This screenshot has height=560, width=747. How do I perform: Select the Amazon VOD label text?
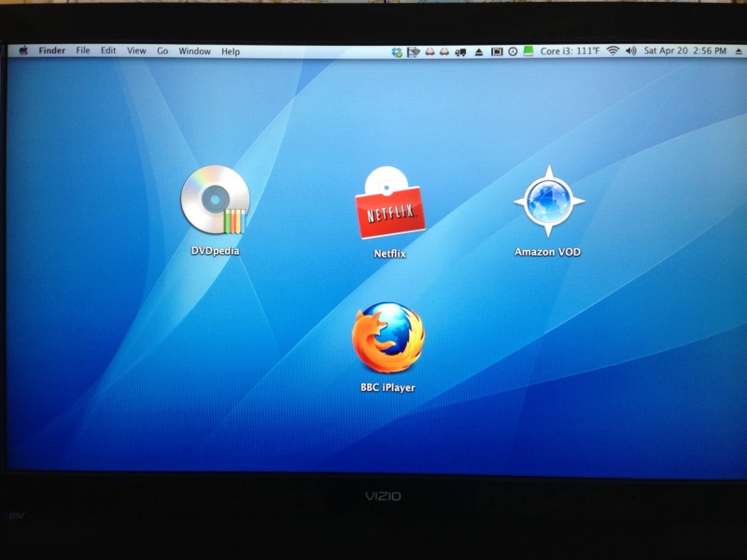(x=547, y=252)
